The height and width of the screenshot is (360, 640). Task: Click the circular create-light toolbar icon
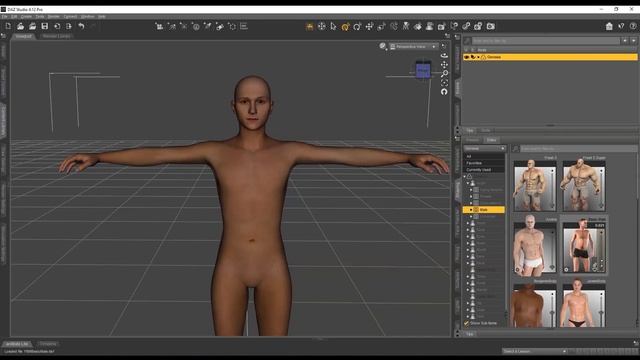tap(196, 27)
